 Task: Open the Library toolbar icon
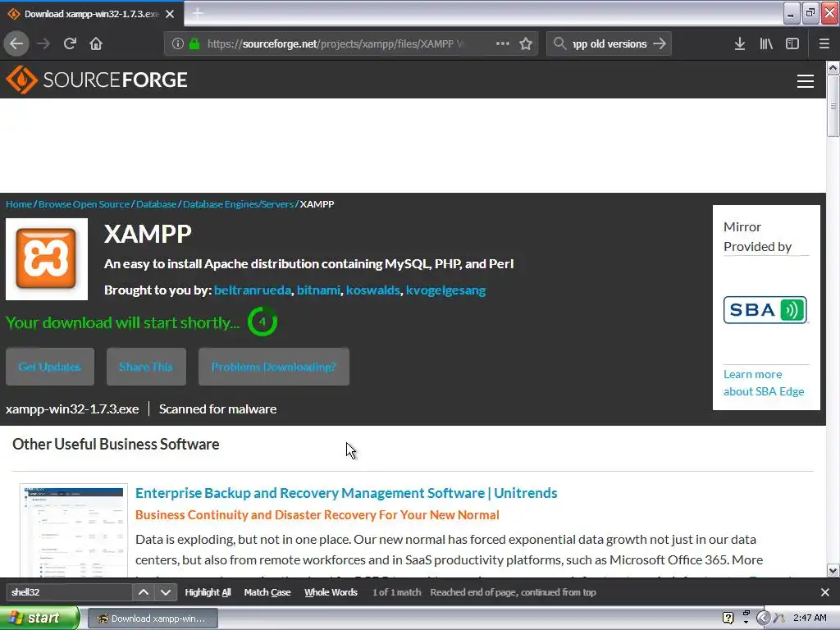[766, 43]
